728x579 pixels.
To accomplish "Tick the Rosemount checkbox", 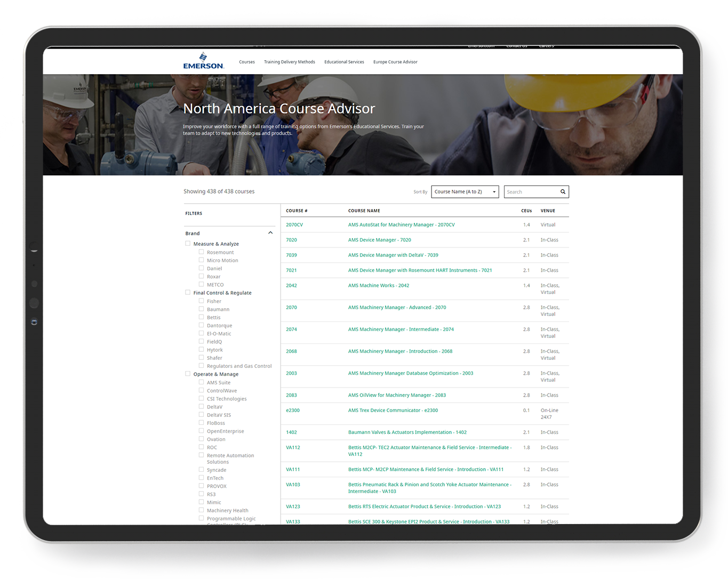I will pyautogui.click(x=201, y=252).
